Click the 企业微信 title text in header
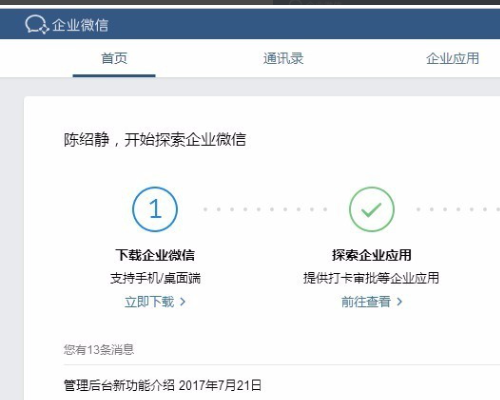Screen dimensions: 500x400 80,25
